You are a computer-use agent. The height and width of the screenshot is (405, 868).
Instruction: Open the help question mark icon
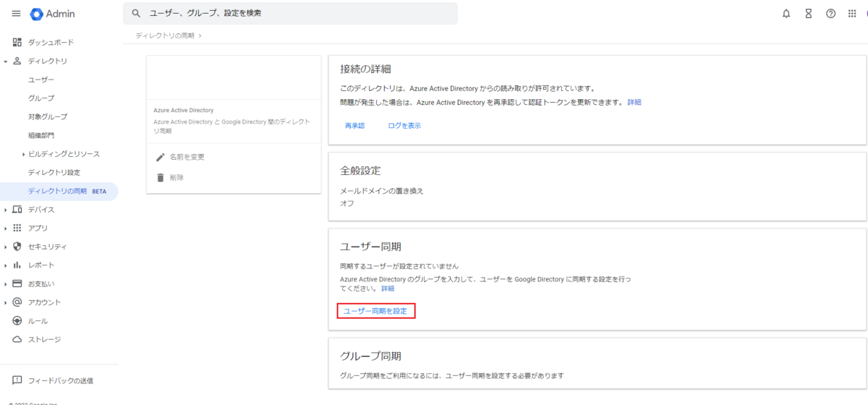(831, 14)
